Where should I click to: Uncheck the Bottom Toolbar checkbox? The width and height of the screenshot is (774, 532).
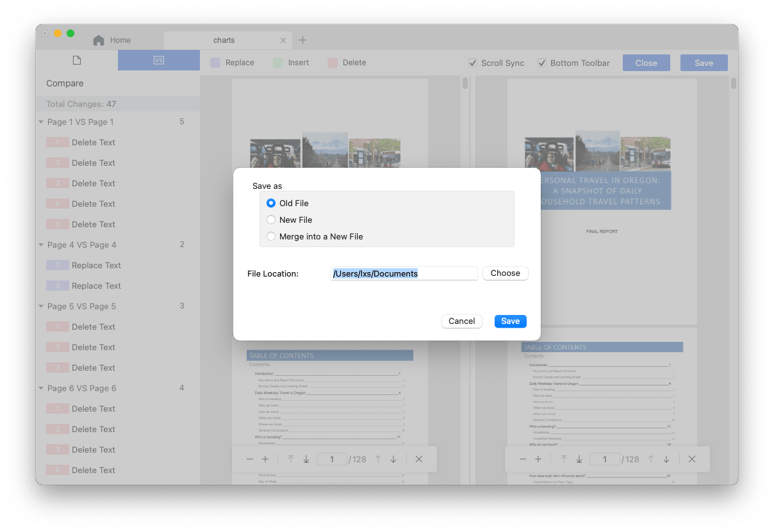point(542,63)
